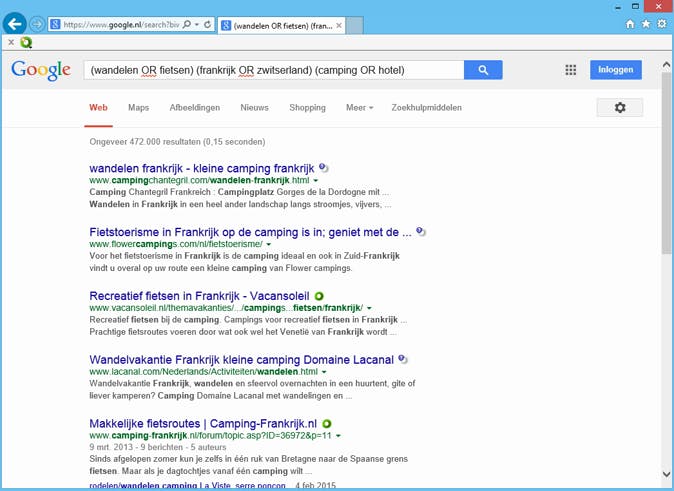Open Zoekhulpmiddelen search tools
This screenshot has width=674, height=491.
[x=426, y=107]
